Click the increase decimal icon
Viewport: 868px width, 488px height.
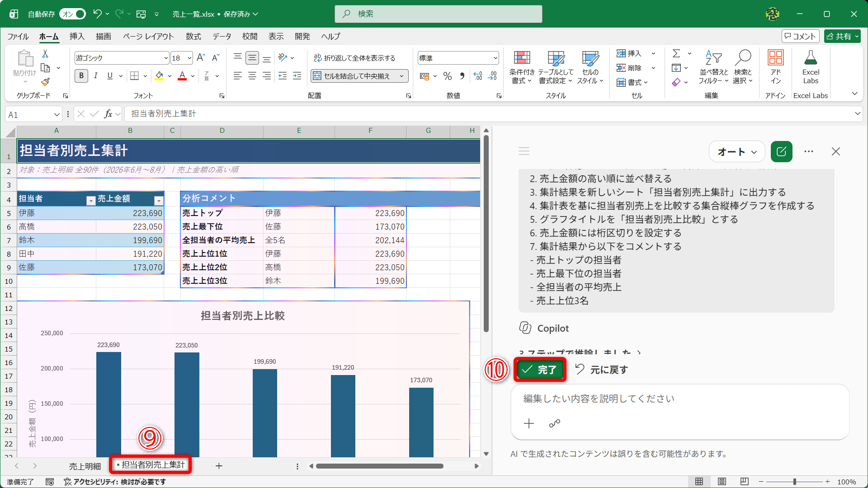[x=478, y=76]
